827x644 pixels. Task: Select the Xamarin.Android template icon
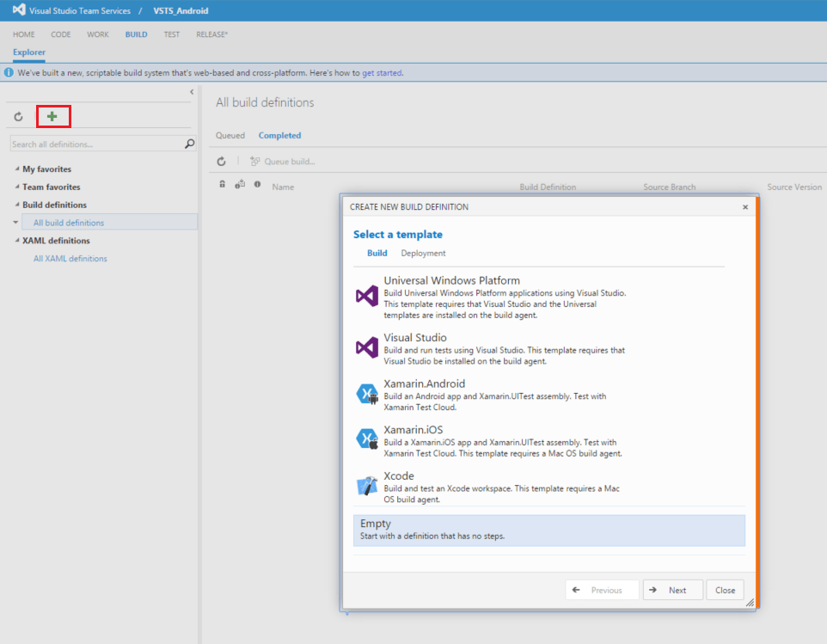tap(367, 394)
